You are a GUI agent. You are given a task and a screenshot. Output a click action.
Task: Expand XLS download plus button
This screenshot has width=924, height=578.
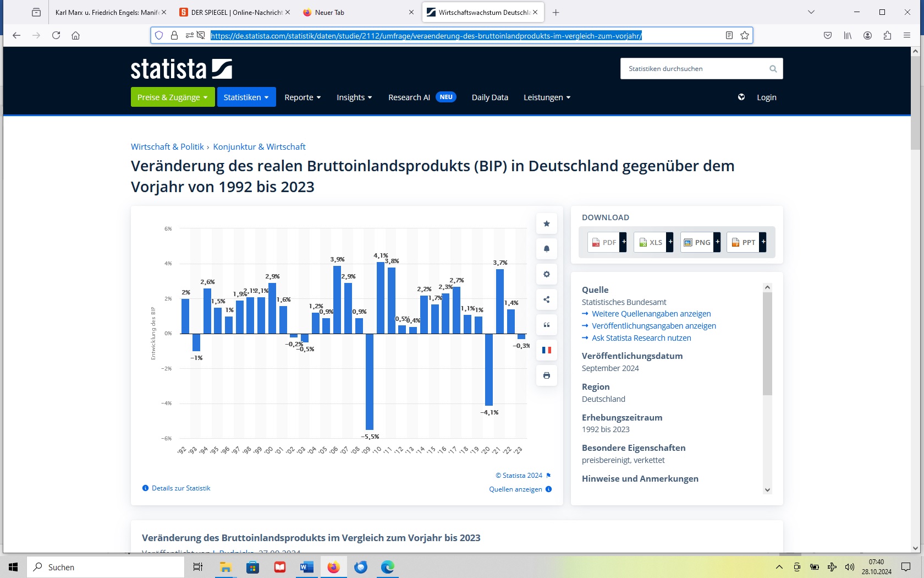670,242
